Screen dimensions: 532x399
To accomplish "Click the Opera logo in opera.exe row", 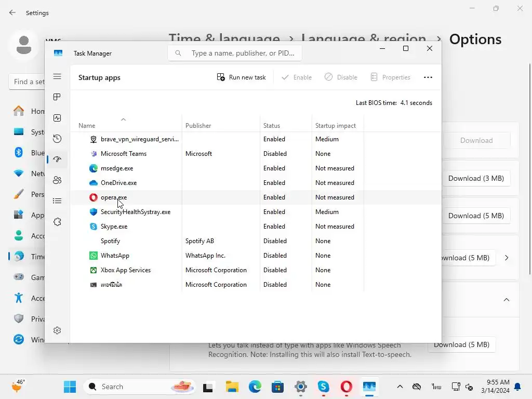I will (94, 197).
